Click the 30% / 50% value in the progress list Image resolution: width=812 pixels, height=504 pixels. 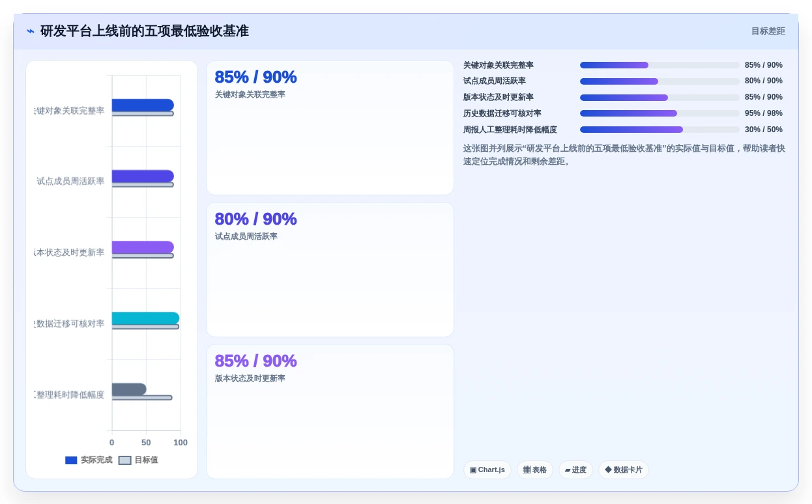(x=764, y=130)
